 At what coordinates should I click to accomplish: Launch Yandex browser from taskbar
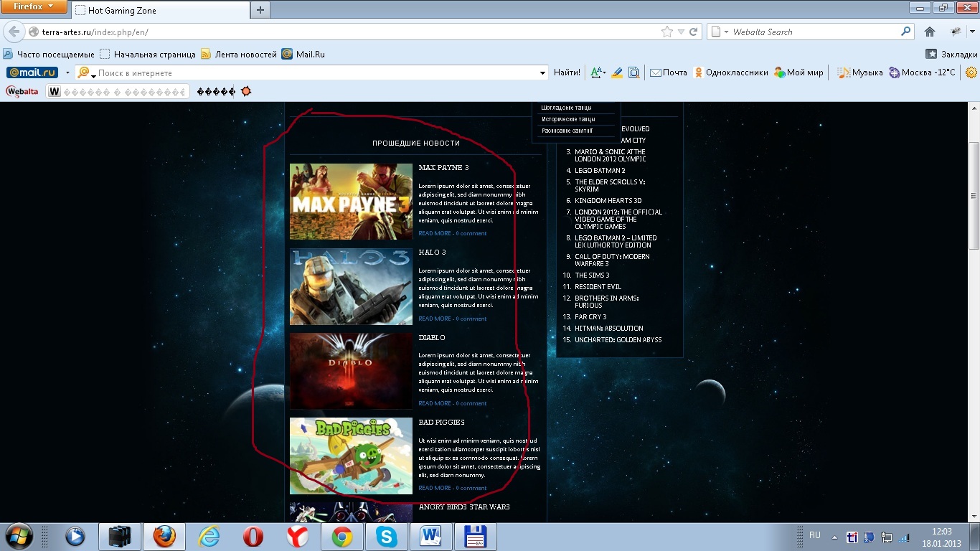pos(298,537)
